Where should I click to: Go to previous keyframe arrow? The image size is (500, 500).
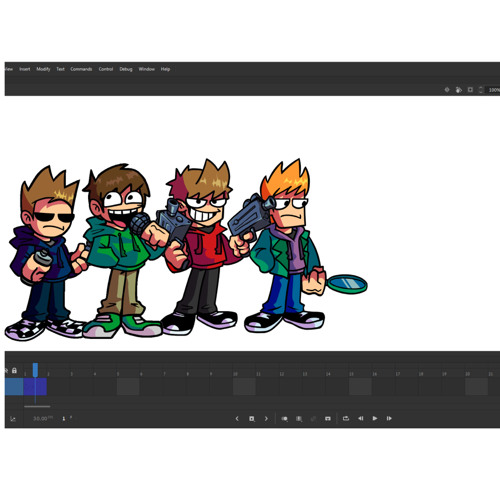(237, 418)
